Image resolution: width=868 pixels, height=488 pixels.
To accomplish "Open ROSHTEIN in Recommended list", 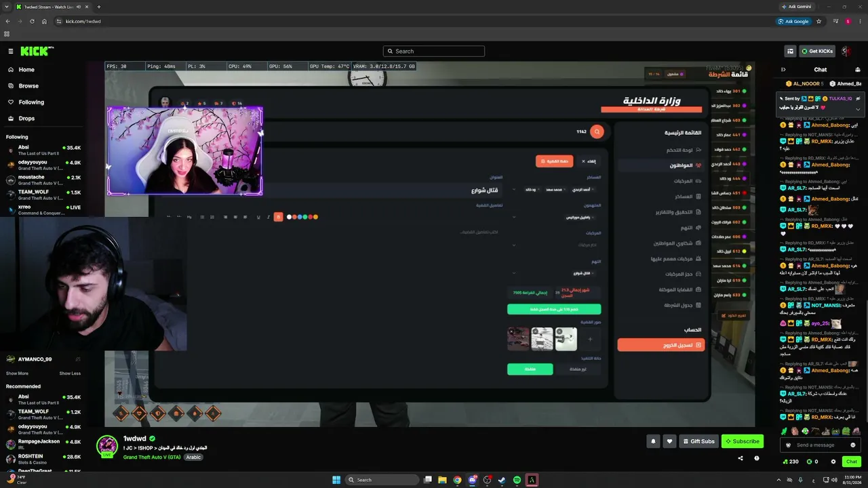I will coord(42,459).
